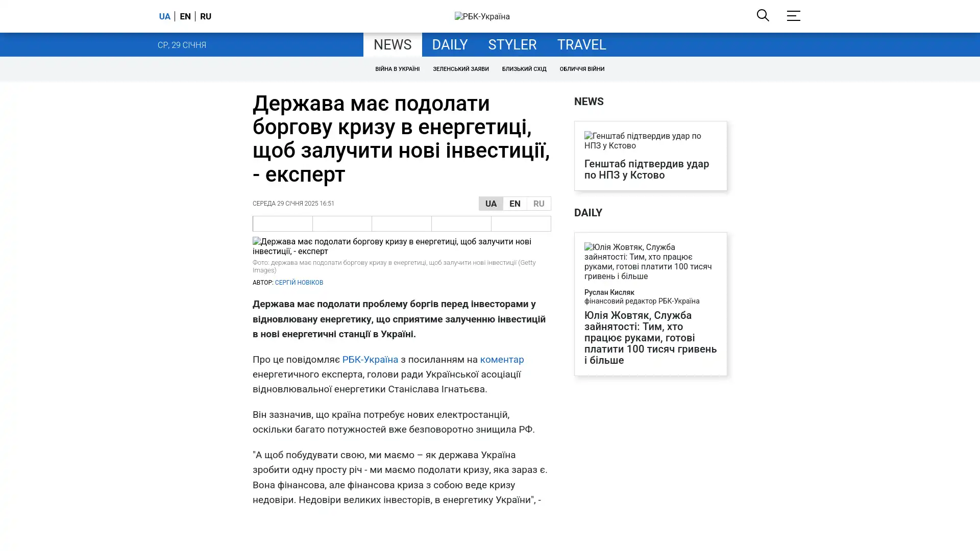Viewport: 980px width, 551px height.
Task: Select EN site language in header
Action: click(185, 16)
